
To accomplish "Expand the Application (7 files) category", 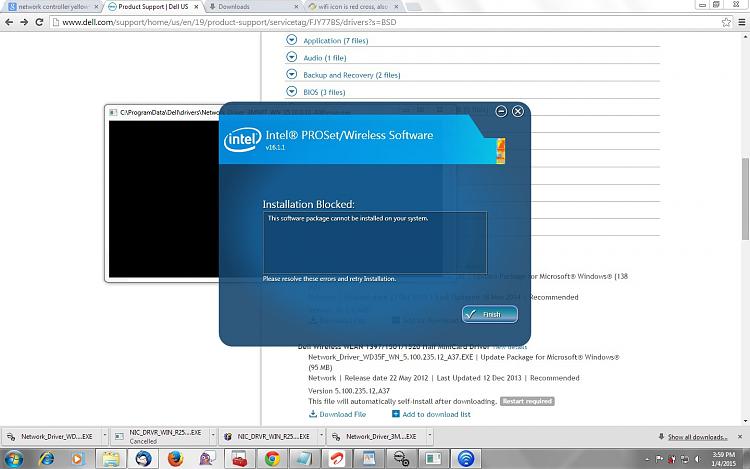I will click(291, 40).
